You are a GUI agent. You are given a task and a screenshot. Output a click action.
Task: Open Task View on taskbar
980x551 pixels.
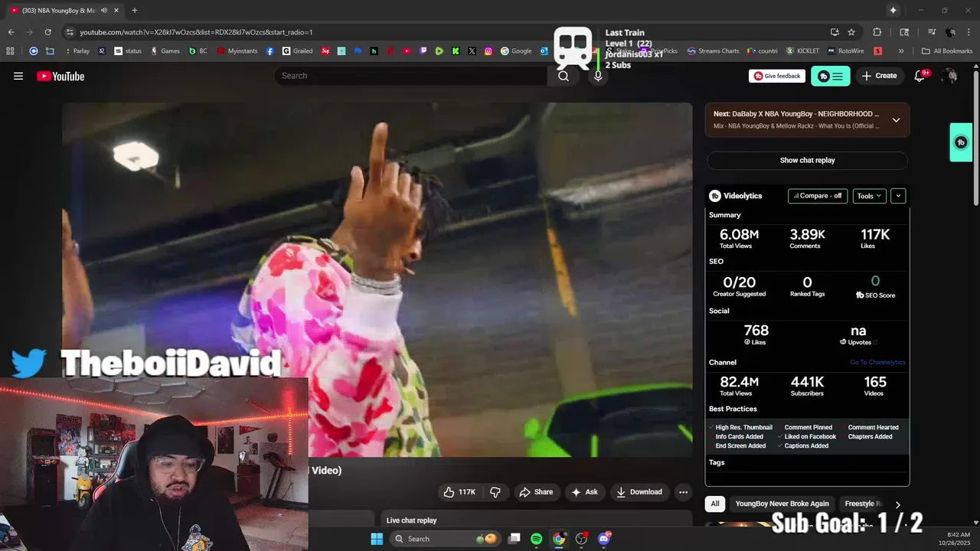pos(514,539)
